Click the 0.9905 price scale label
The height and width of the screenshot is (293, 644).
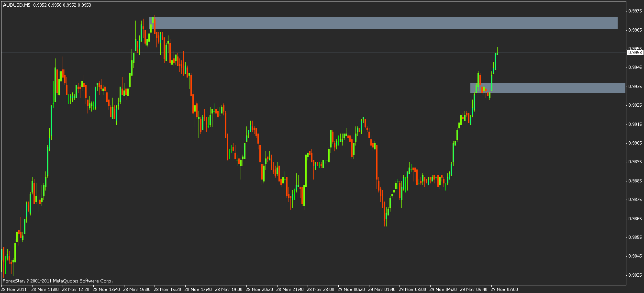pyautogui.click(x=634, y=143)
